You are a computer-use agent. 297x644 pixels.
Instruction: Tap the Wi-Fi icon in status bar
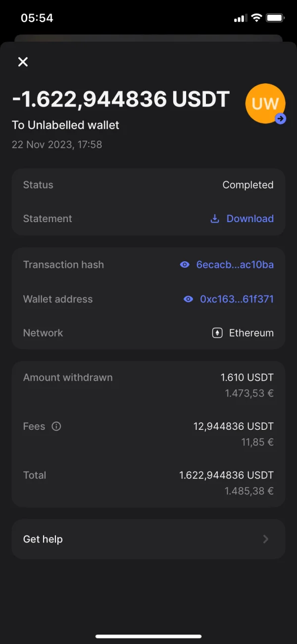pyautogui.click(x=256, y=18)
